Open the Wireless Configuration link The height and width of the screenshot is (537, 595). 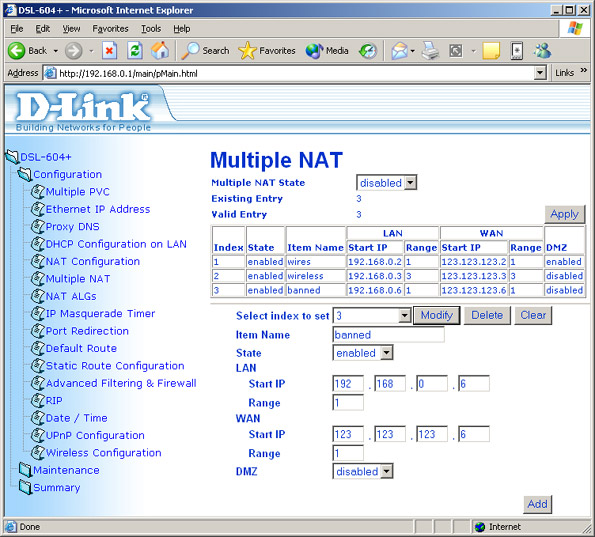104,453
